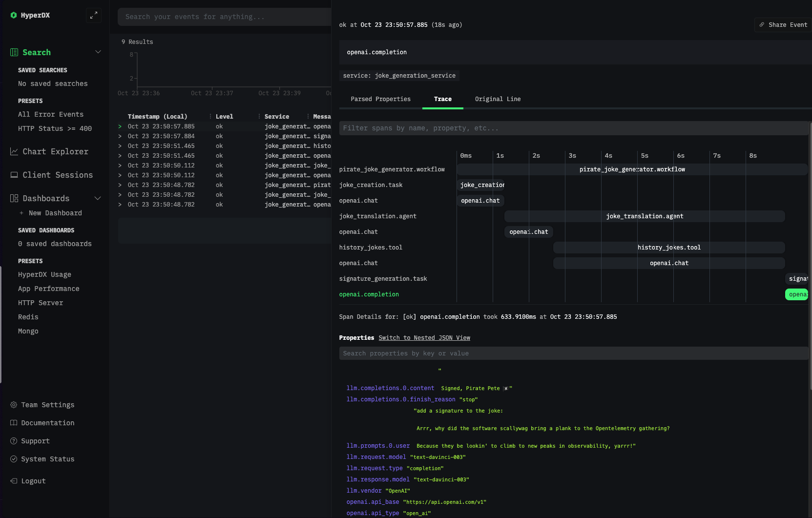Click the Dashboards layout icon
The width and height of the screenshot is (812, 518).
14,198
